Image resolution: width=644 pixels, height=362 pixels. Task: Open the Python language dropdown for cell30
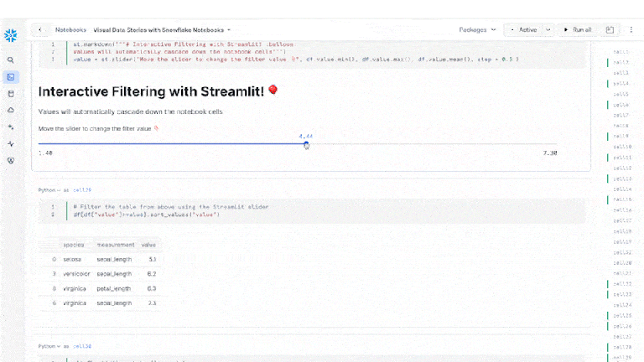pos(49,346)
